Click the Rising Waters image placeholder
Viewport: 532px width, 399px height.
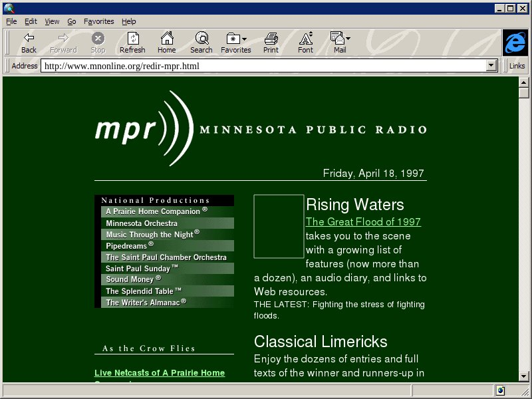279,226
